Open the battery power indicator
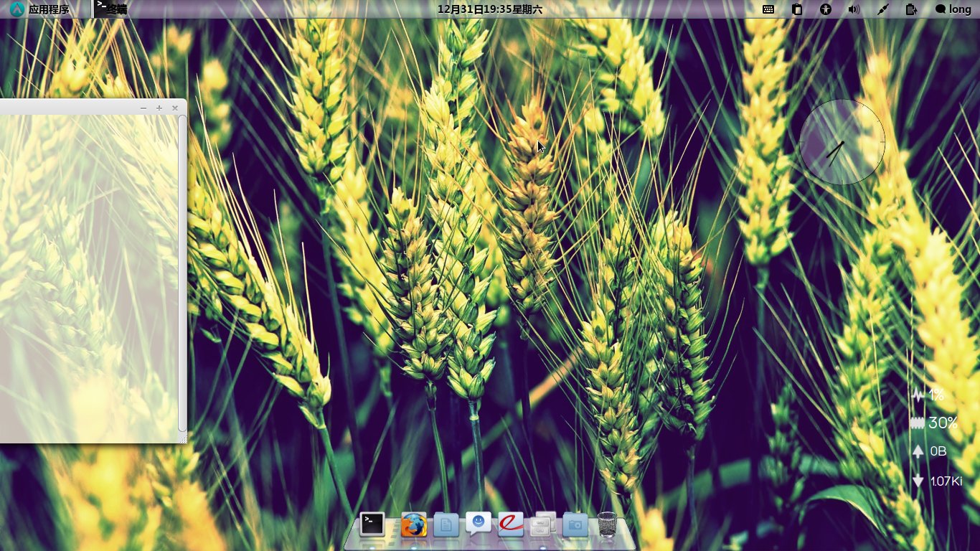980x551 pixels. tap(911, 9)
